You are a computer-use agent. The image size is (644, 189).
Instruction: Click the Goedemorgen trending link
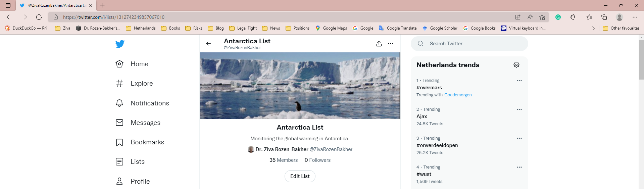(x=458, y=95)
